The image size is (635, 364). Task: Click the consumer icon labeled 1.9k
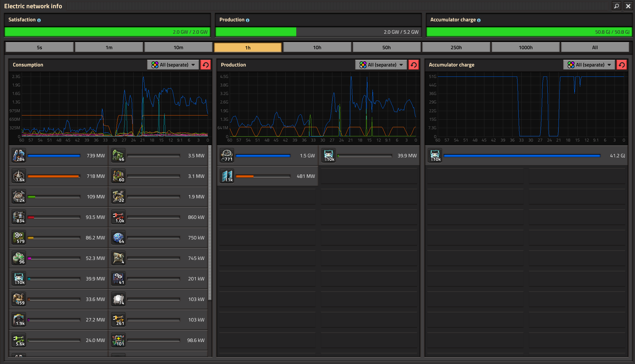click(19, 320)
